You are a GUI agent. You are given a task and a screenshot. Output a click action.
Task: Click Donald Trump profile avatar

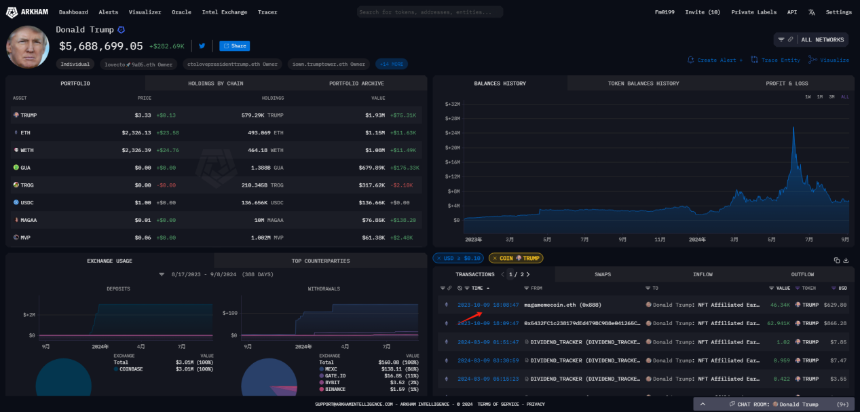[x=27, y=47]
